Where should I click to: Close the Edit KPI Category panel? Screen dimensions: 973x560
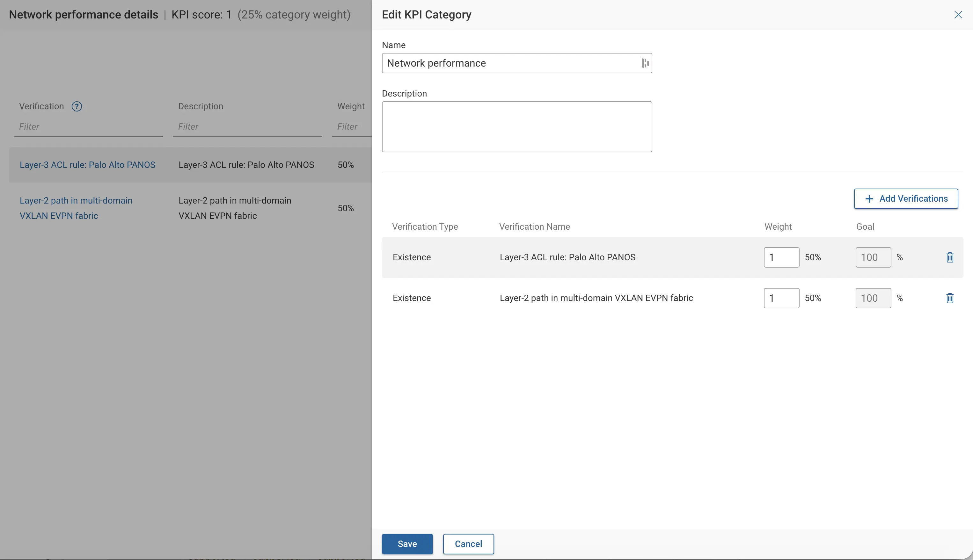point(958,15)
